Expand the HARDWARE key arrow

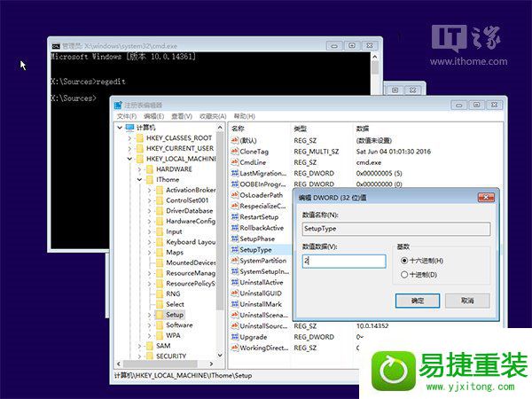coord(139,169)
